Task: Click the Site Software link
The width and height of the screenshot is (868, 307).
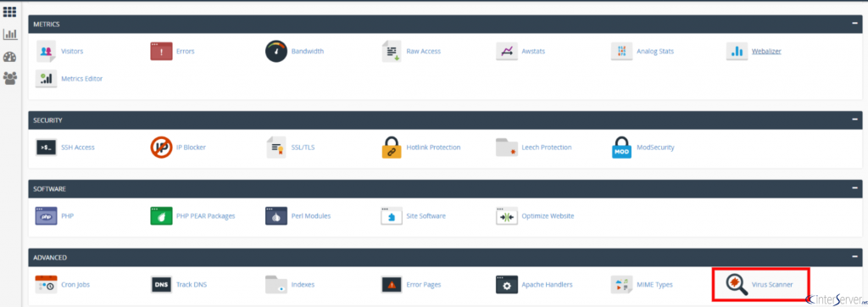Action: tap(426, 216)
